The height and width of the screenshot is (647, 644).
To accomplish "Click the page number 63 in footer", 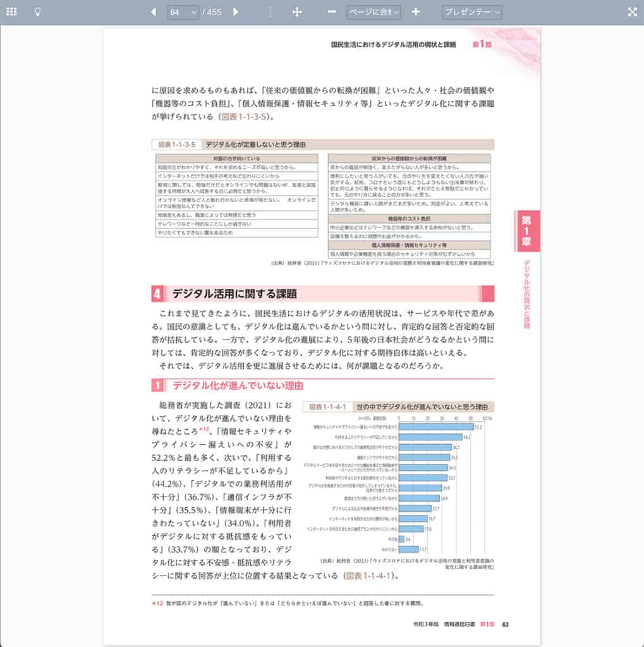I will coord(506,624).
